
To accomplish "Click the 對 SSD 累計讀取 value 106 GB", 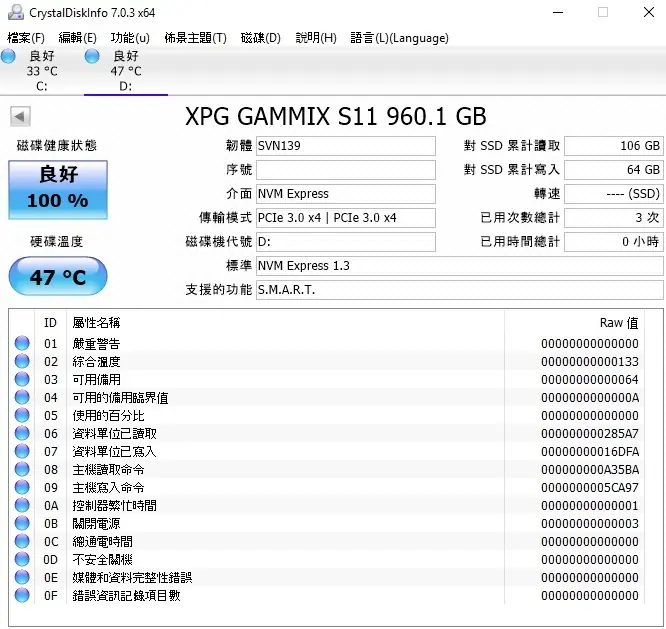I will point(614,146).
